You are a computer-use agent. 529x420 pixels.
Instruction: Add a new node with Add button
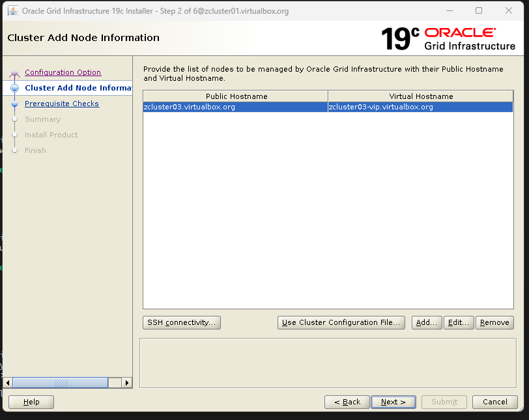pos(427,322)
